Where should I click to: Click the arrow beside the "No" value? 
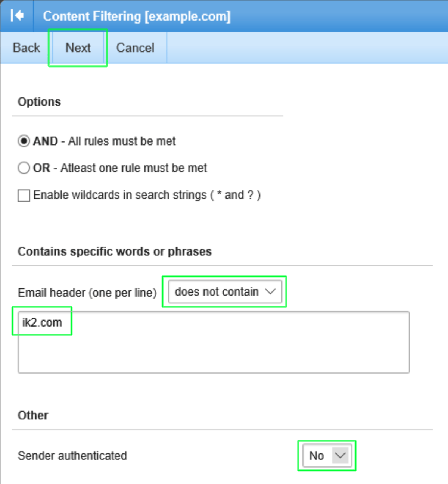(340, 455)
